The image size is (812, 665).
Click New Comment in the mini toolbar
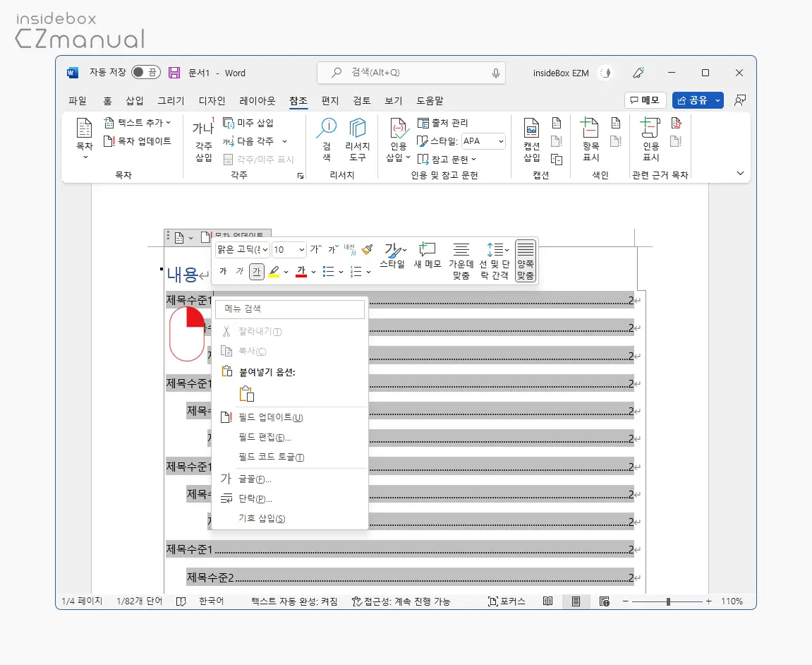coord(428,256)
